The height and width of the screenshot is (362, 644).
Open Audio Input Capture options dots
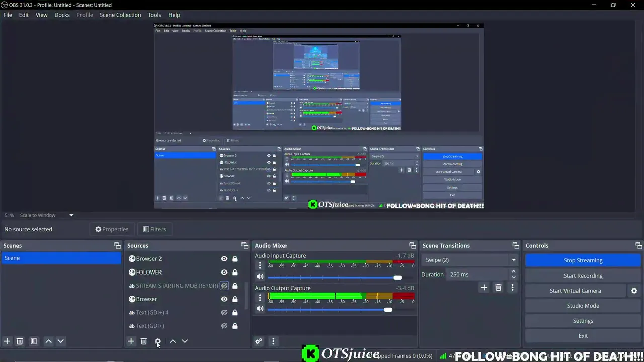tap(260, 265)
